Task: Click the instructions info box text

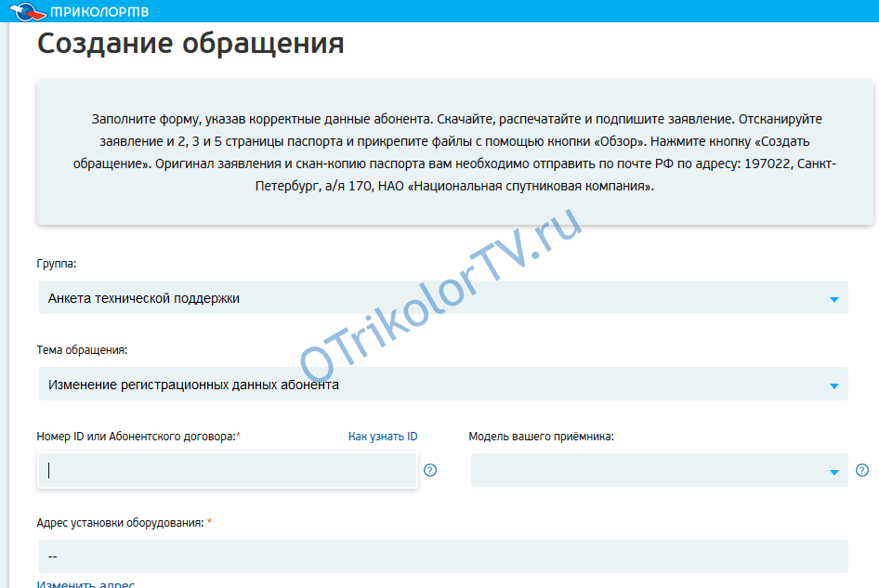Action: [455, 153]
